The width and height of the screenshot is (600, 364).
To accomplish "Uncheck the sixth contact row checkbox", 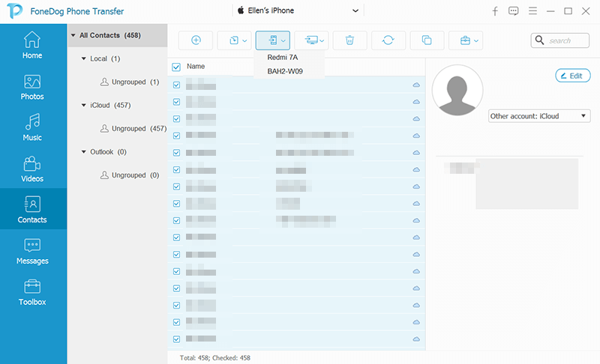I will point(176,169).
